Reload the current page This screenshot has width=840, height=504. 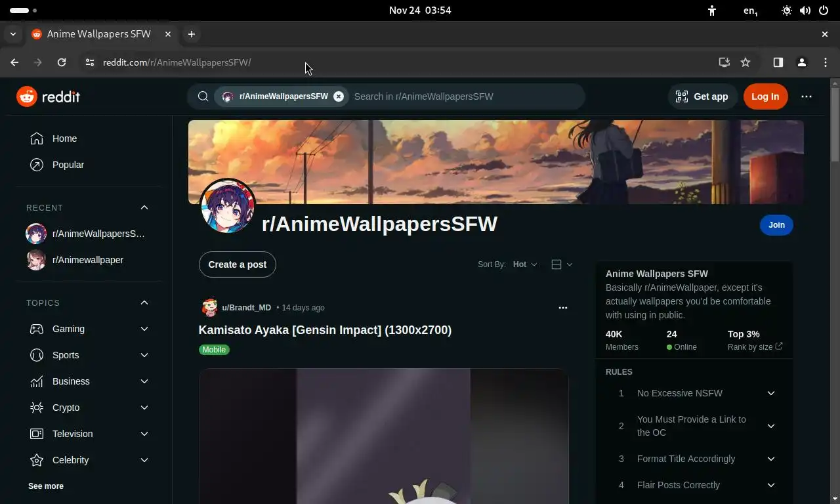[62, 62]
